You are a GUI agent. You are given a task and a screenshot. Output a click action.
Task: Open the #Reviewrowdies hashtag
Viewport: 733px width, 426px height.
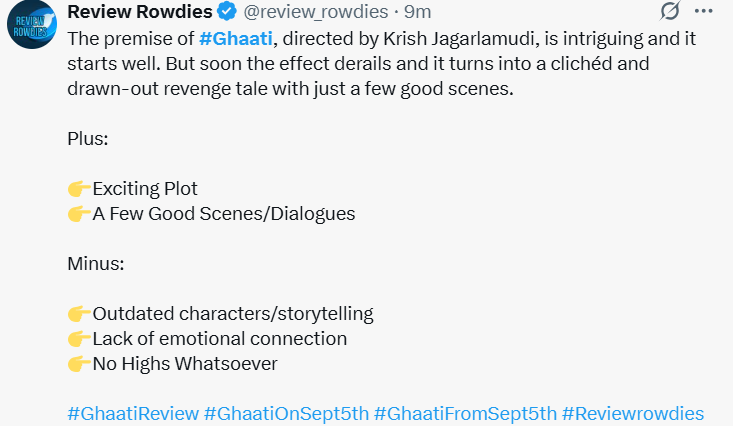click(633, 413)
